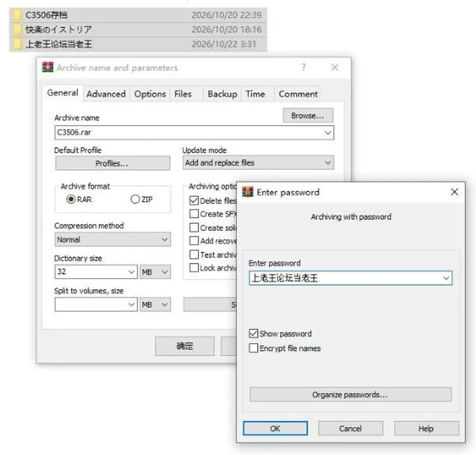This screenshot has width=476, height=455.
Task: Uncheck Show password
Action: 253,333
